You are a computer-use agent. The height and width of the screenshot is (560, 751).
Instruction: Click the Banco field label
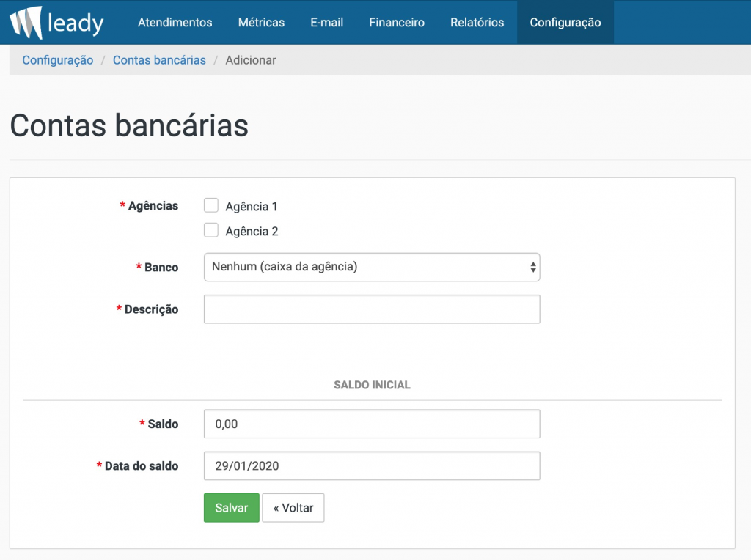click(x=161, y=267)
